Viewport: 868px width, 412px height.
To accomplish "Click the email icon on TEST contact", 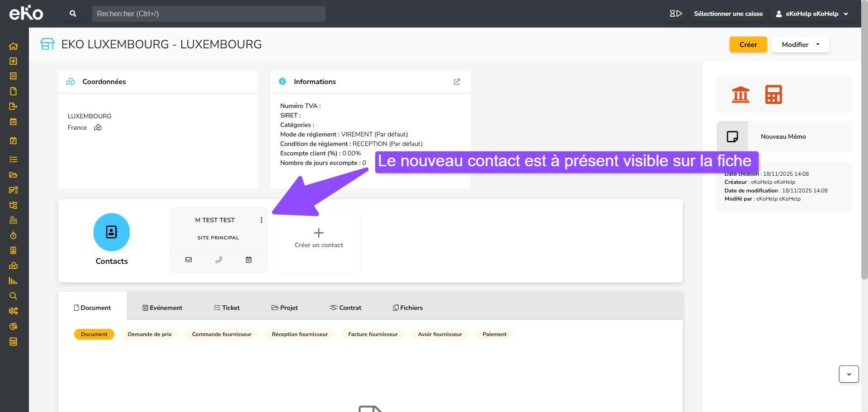I will pos(189,260).
